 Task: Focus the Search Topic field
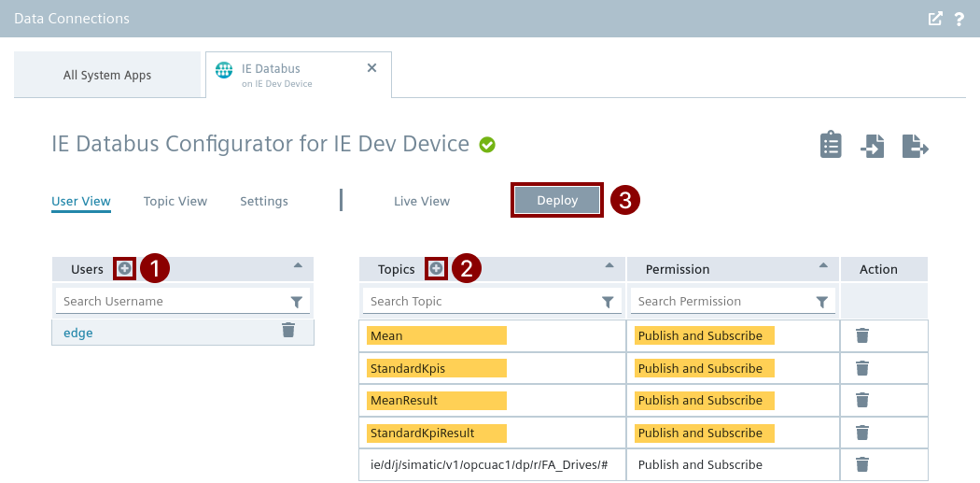pos(481,302)
